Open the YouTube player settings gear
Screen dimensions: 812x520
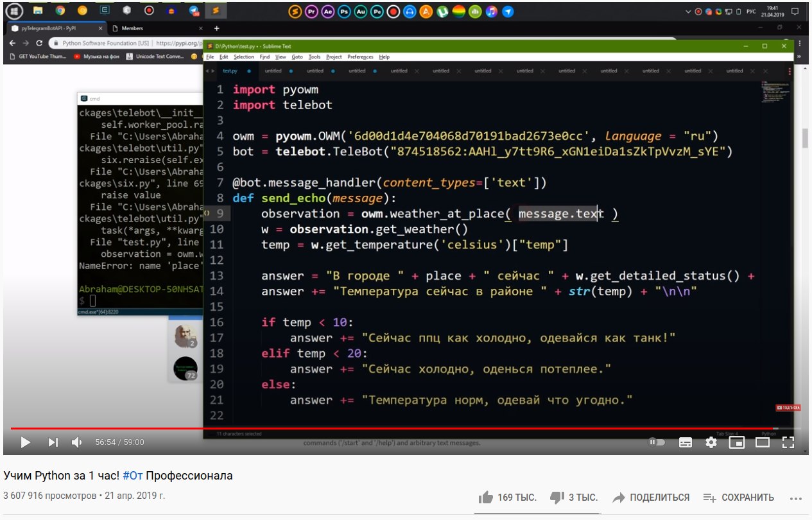(711, 442)
